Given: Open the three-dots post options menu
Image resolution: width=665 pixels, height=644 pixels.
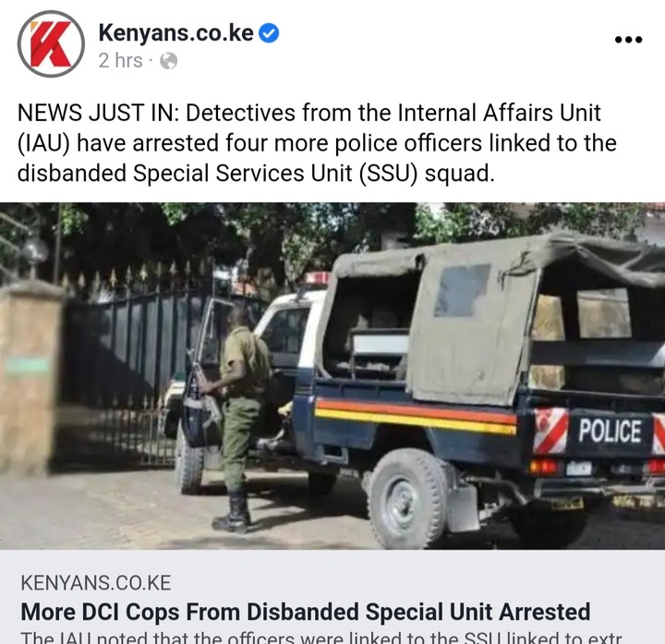Looking at the screenshot, I should point(629,40).
